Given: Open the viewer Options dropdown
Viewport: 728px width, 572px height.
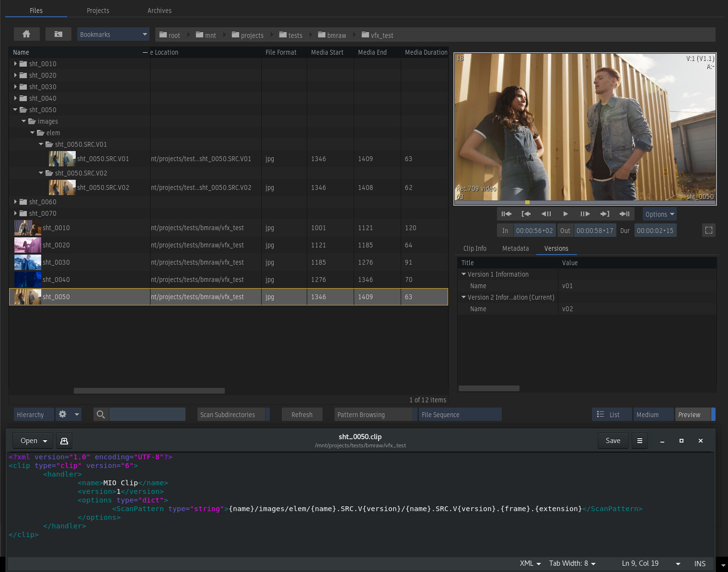Looking at the screenshot, I should tap(659, 214).
